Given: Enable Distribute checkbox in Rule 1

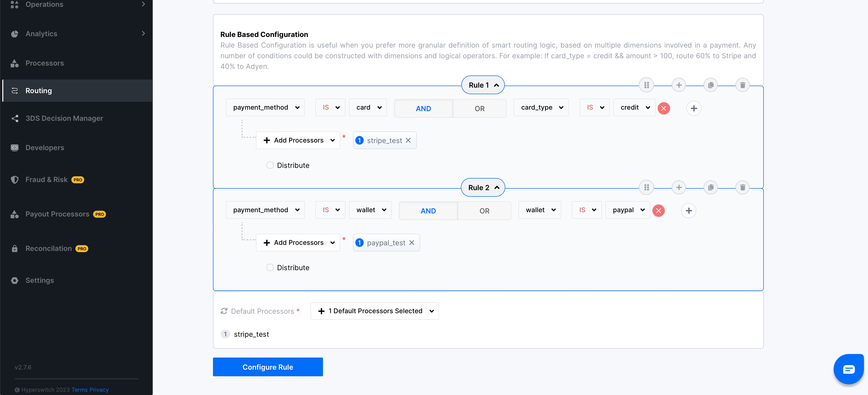Looking at the screenshot, I should tap(270, 165).
